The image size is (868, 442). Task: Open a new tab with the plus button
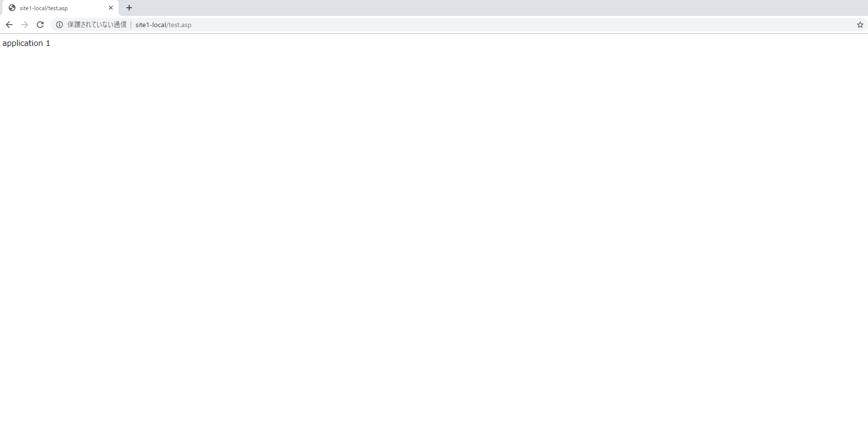click(129, 8)
